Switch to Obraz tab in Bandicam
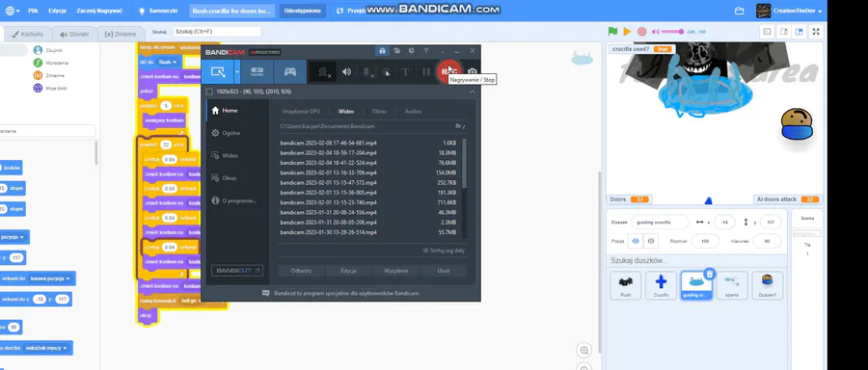The width and height of the screenshot is (868, 370). pos(379,111)
